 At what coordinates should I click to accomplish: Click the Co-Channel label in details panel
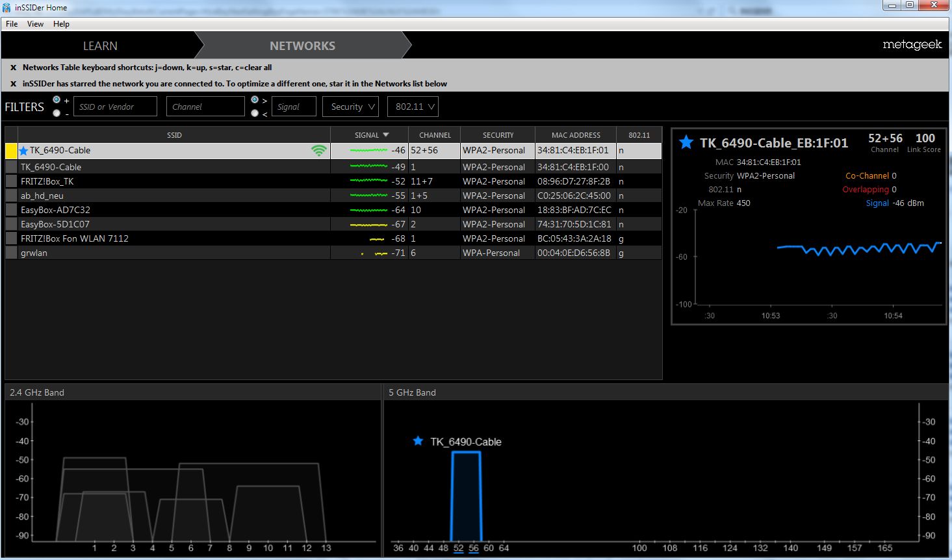[x=867, y=176]
